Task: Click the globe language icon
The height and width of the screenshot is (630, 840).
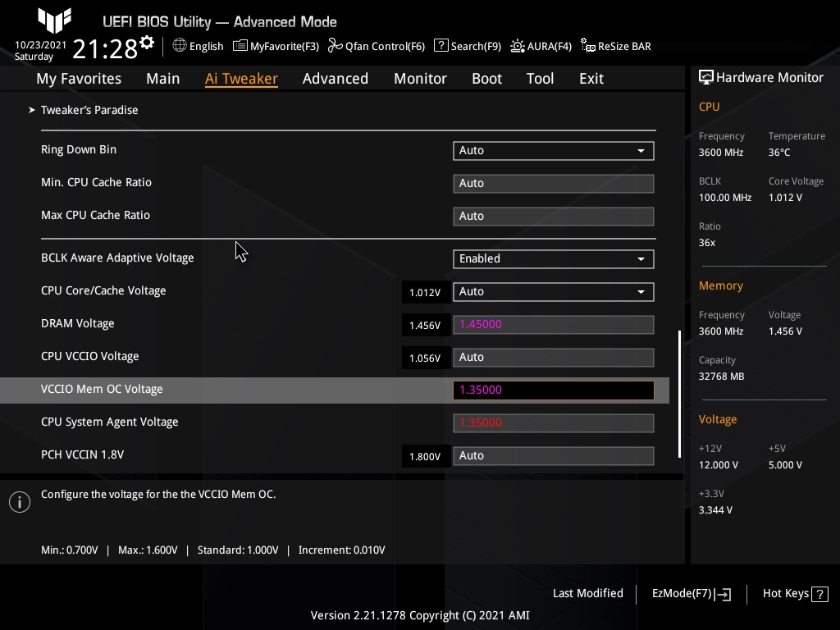Action: 180,46
